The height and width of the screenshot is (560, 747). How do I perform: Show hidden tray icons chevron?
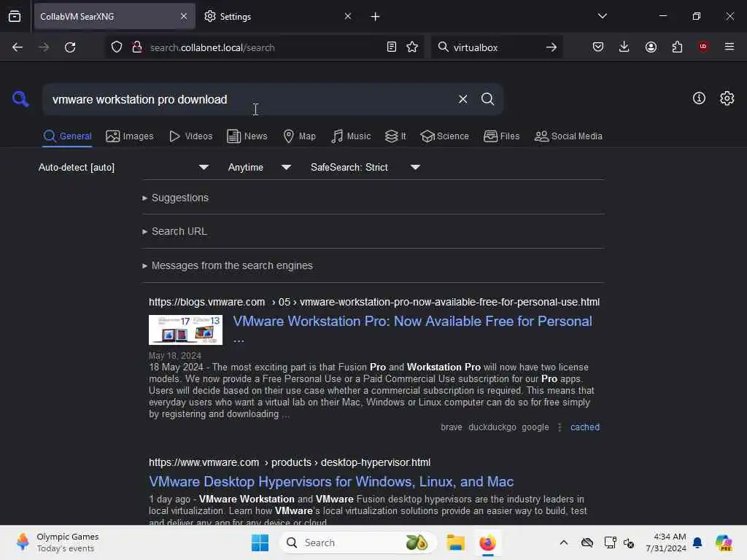pyautogui.click(x=564, y=542)
